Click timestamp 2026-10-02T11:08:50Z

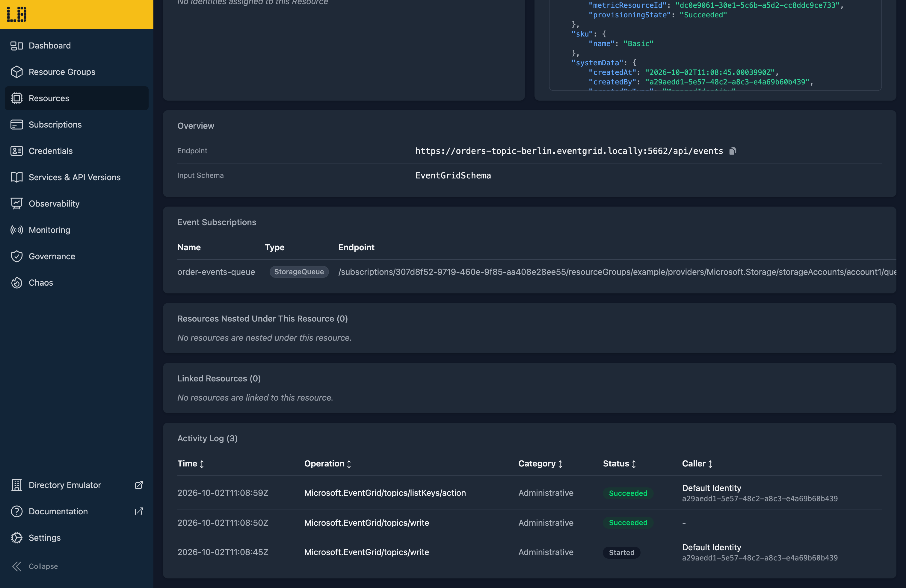pos(223,522)
